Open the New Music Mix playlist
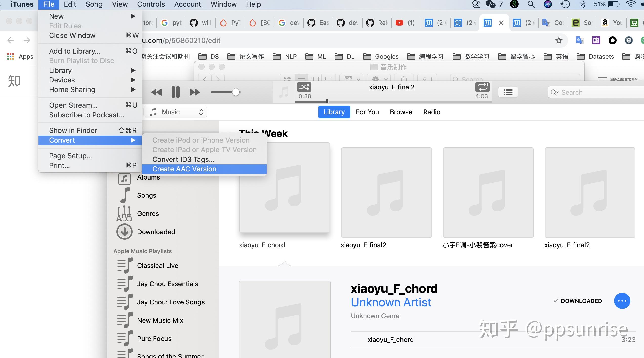The image size is (644, 358). tap(160, 320)
